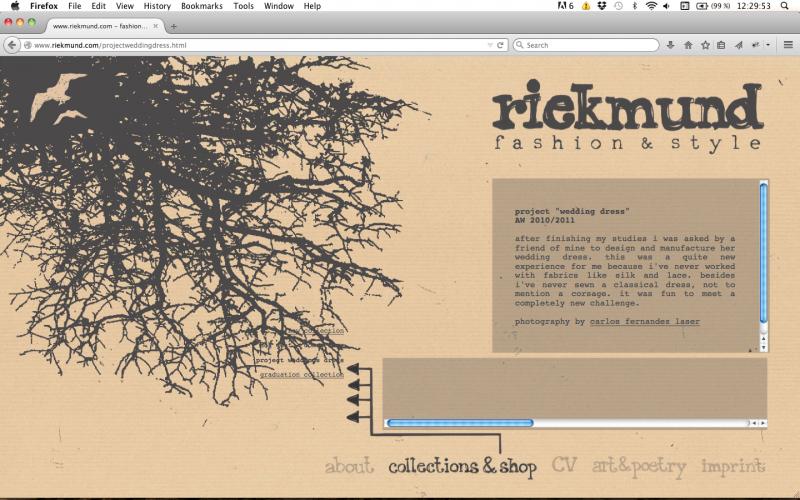This screenshot has width=800, height=500.
Task: Open the History menu
Action: tap(157, 6)
